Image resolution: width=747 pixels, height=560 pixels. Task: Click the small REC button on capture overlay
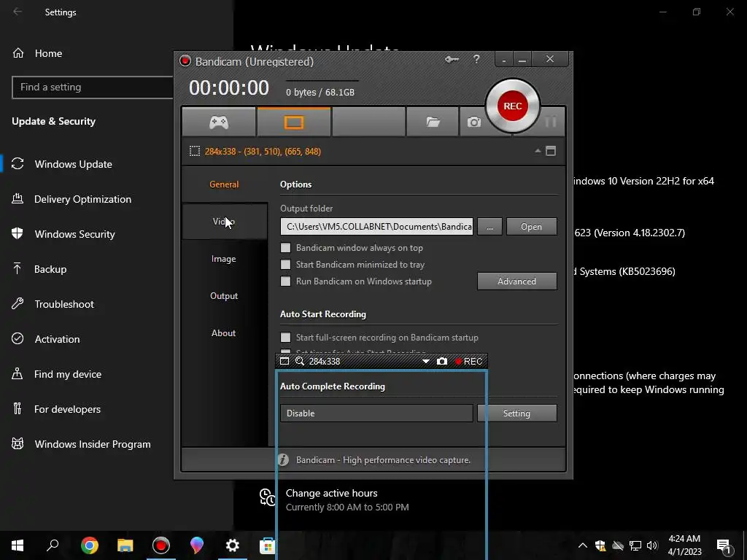[469, 362]
